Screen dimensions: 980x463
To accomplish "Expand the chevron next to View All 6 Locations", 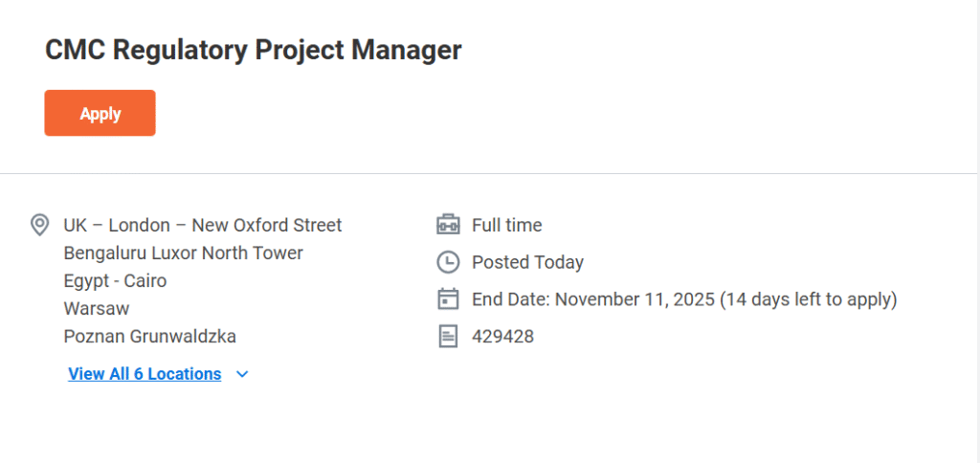I will 242,374.
